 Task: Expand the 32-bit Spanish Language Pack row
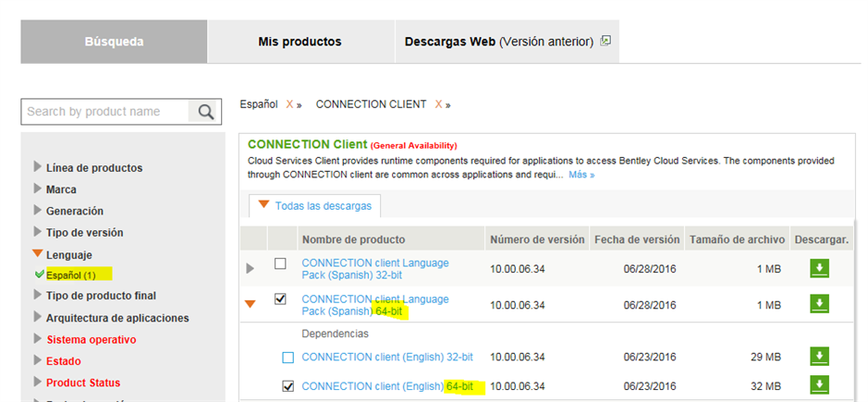pyautogui.click(x=251, y=269)
